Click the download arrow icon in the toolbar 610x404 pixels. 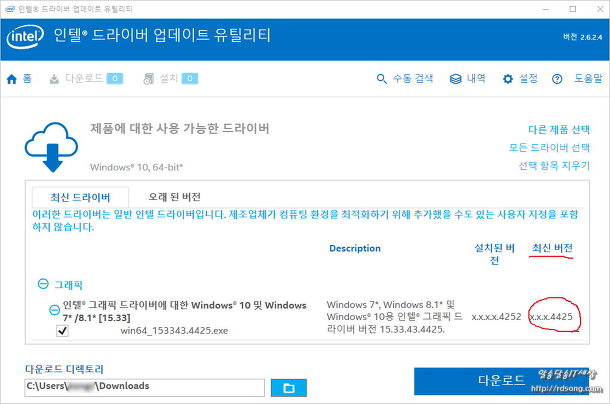click(x=54, y=78)
